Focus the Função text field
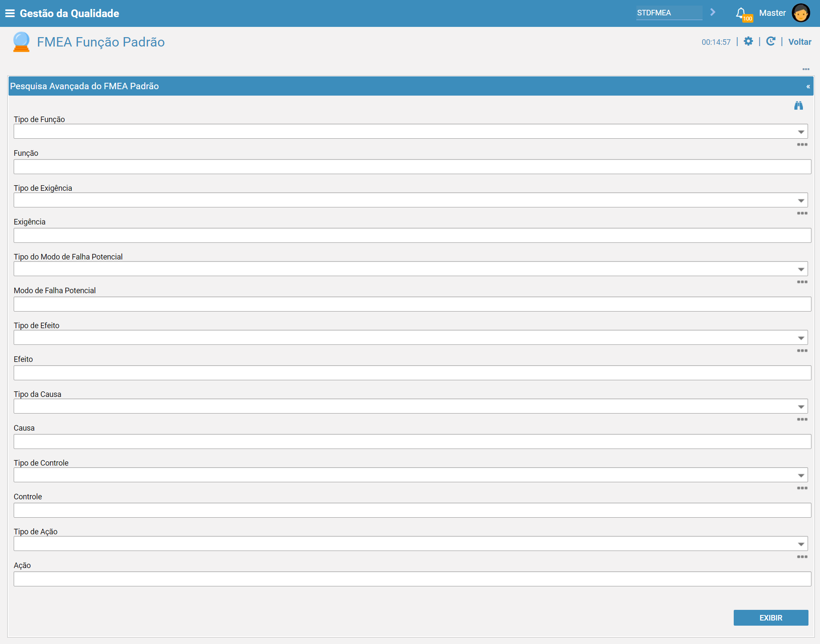This screenshot has width=820, height=644. coord(412,167)
